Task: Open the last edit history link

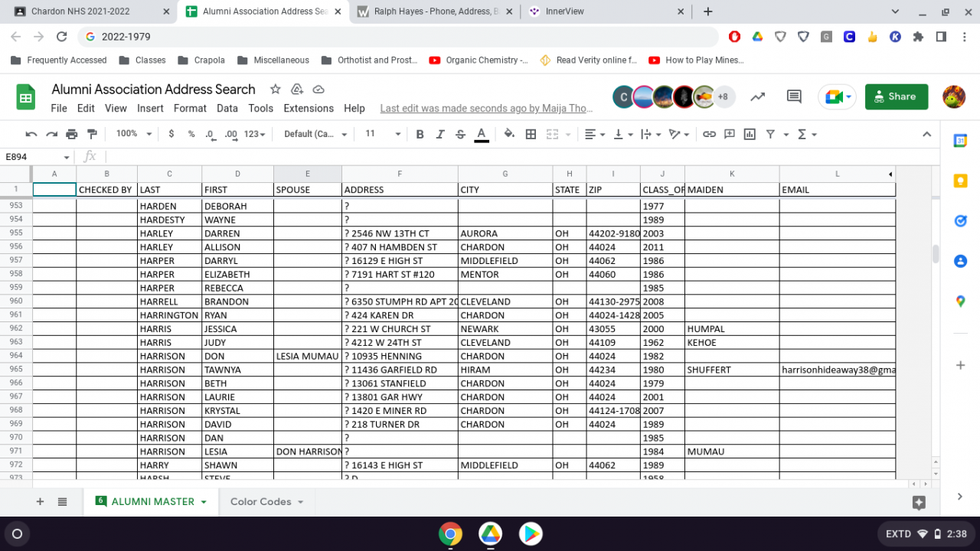Action: pos(486,109)
